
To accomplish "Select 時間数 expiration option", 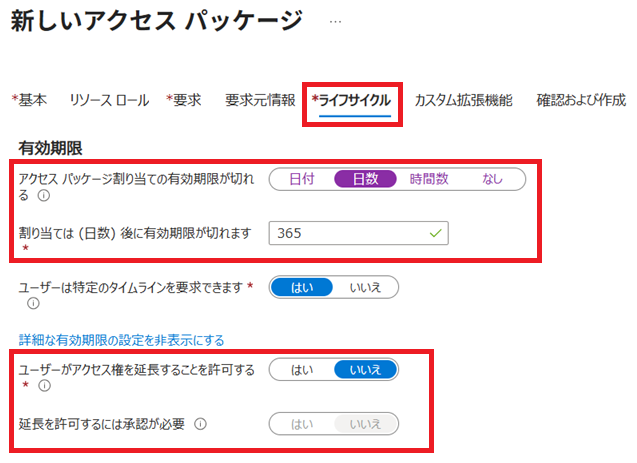I will (429, 179).
